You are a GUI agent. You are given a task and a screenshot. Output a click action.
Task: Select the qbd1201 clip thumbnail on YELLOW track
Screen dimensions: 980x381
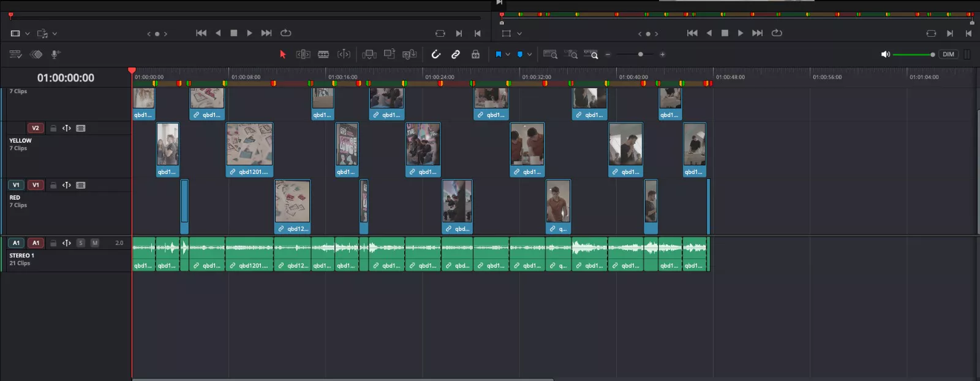click(249, 145)
